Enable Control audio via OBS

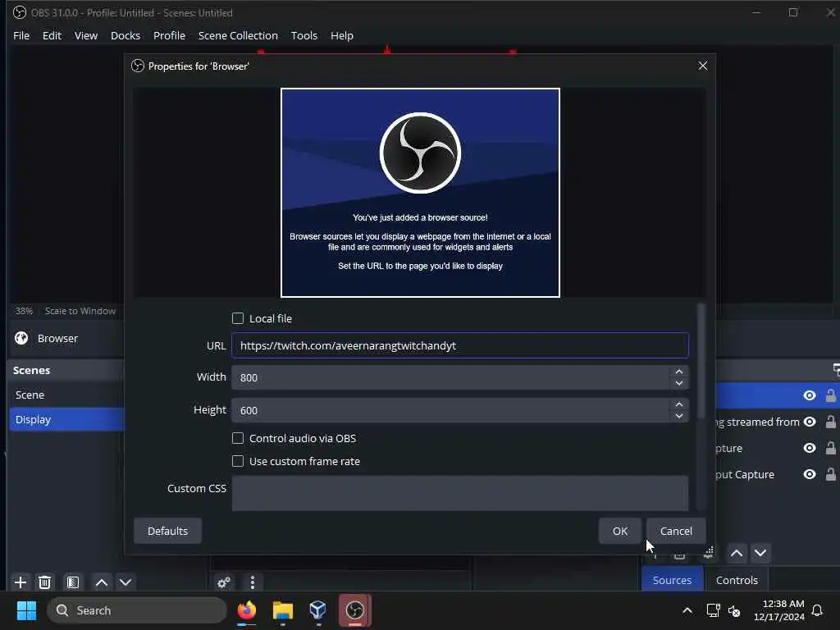(238, 438)
